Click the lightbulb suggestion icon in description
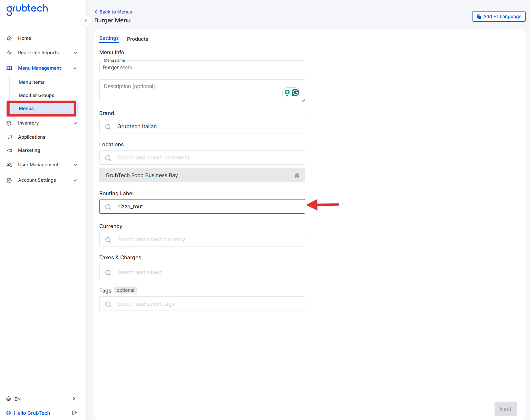This screenshot has width=530, height=420. pos(287,93)
